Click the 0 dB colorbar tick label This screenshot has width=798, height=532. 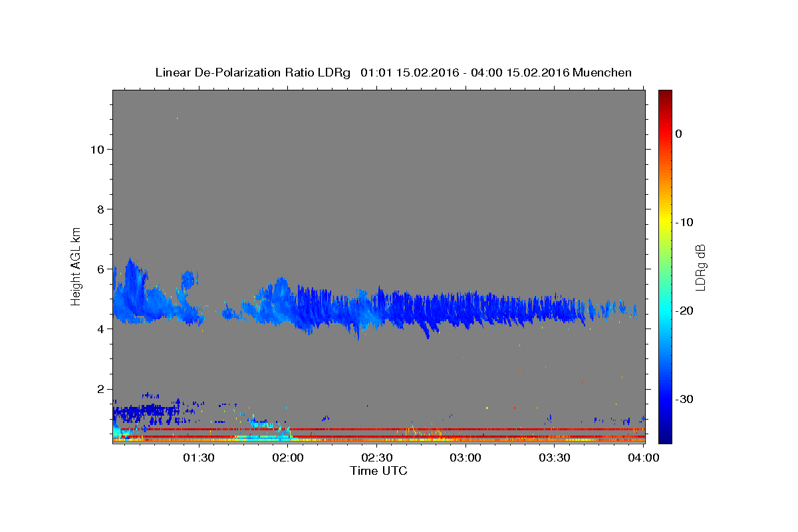678,134
